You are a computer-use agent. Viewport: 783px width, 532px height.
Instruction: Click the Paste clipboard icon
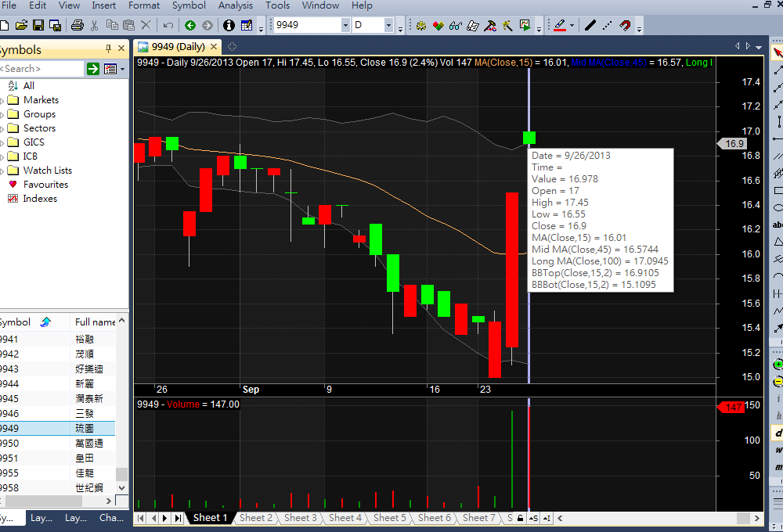point(129,26)
